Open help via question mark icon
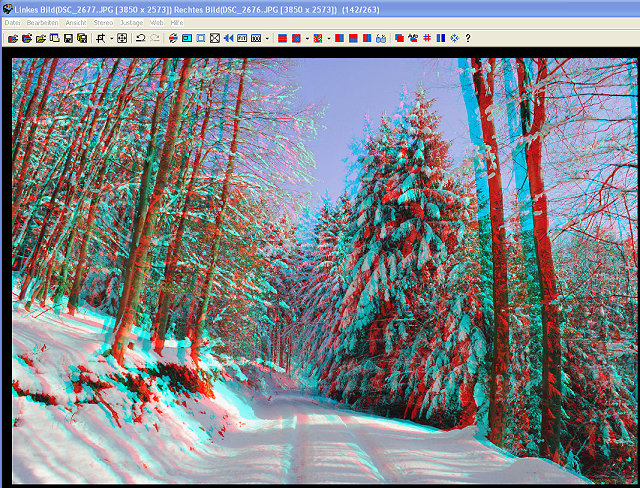This screenshot has height=488, width=640. point(468,38)
